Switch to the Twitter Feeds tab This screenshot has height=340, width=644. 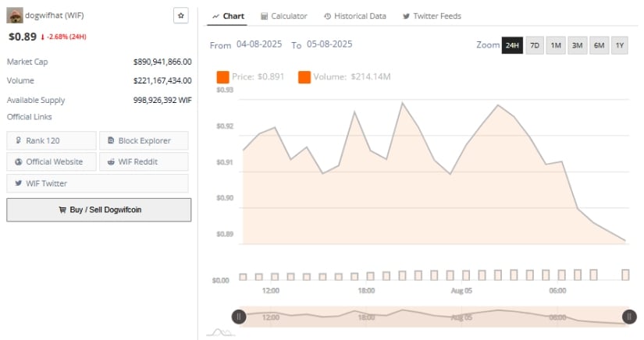(432, 16)
